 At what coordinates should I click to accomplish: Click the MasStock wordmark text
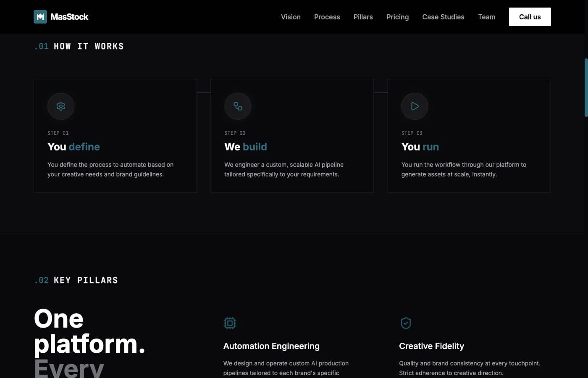(69, 16)
